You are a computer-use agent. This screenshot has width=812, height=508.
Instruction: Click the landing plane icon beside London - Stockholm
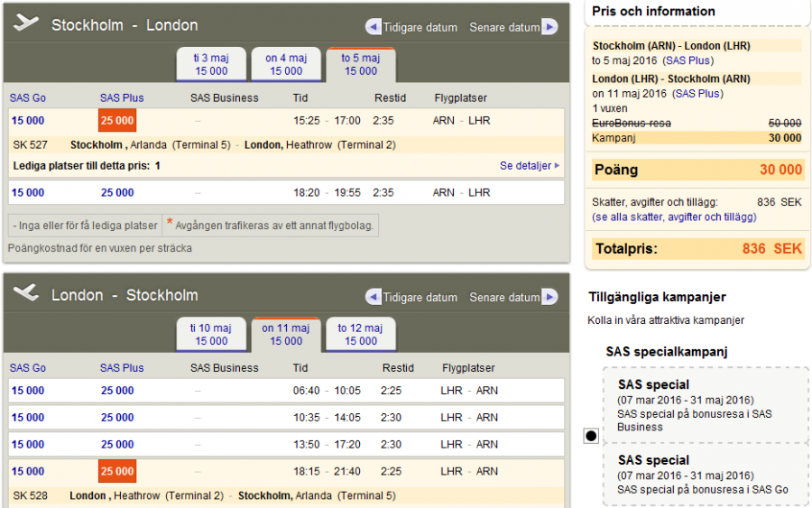tap(26, 292)
